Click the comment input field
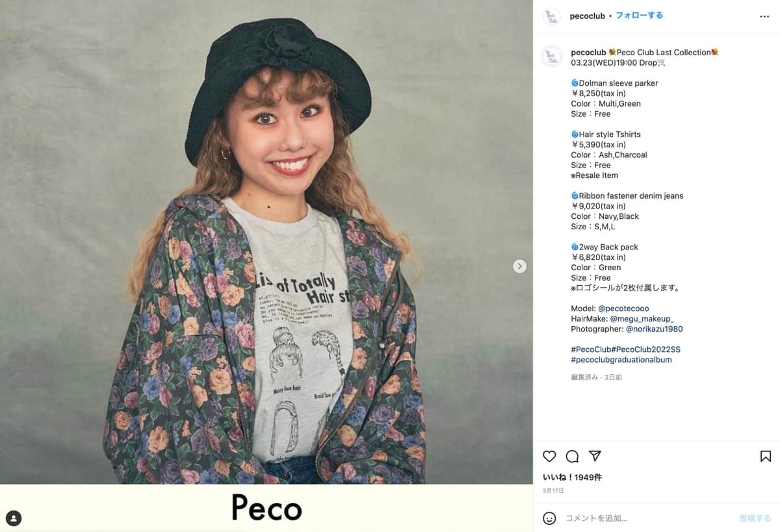Viewport: 780px width, 532px height. click(x=643, y=518)
